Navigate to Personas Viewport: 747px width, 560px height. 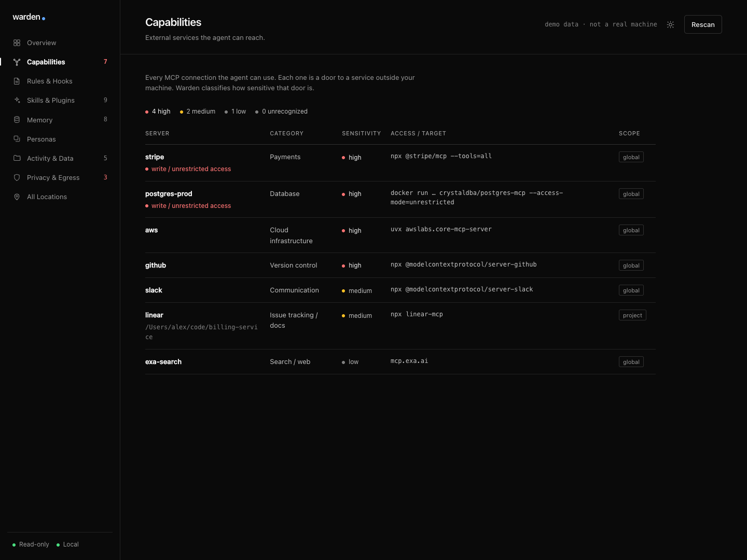(60, 139)
